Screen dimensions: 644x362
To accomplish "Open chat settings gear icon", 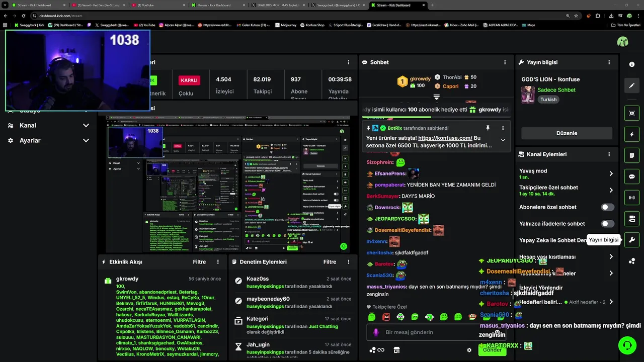I will (x=469, y=350).
